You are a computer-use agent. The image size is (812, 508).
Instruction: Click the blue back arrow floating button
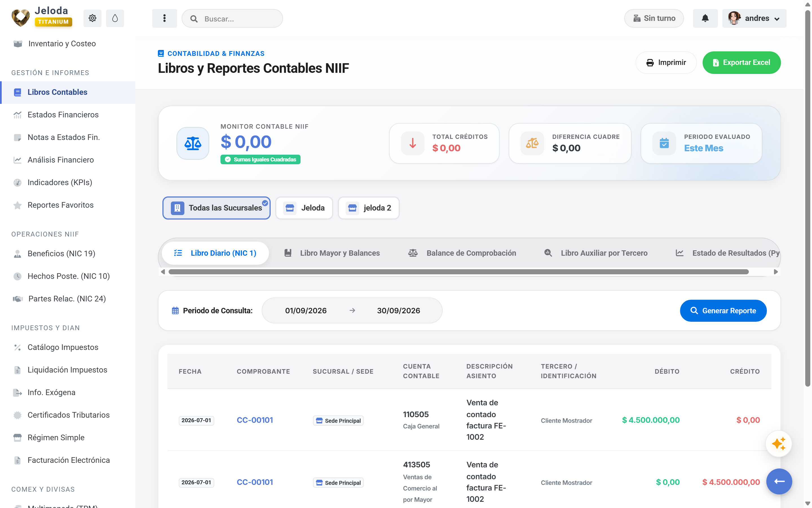[779, 481]
